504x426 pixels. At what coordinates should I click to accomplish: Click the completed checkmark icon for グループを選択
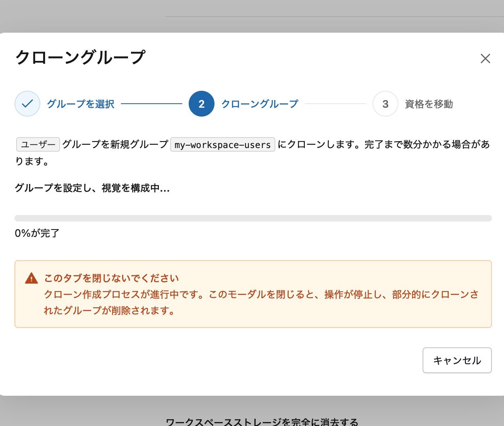(27, 104)
